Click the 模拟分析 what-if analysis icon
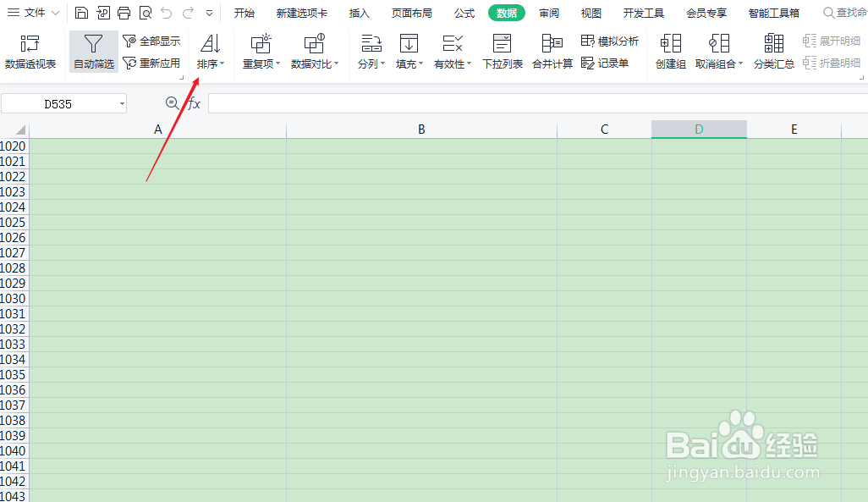 [x=608, y=40]
